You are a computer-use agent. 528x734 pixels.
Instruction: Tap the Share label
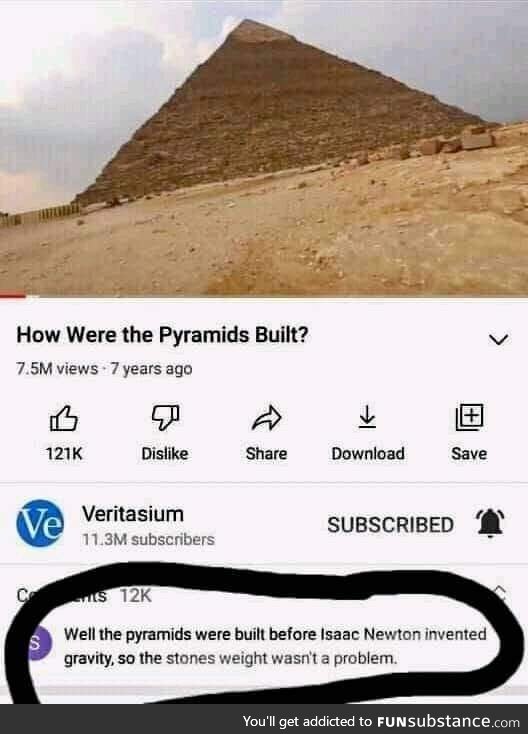[x=266, y=453]
